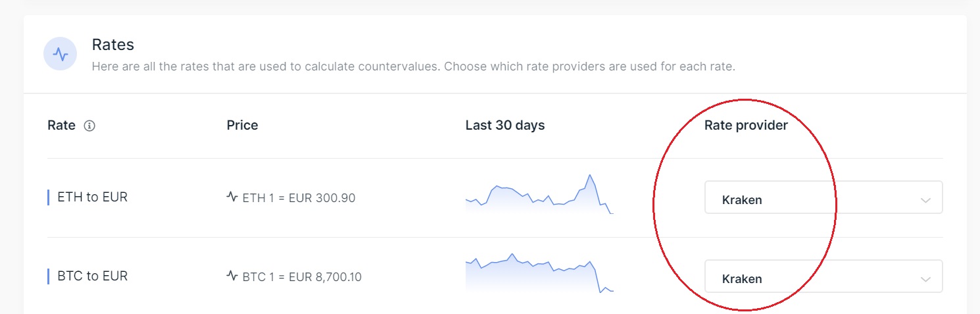
Task: Click the 'Rate provider' column header
Action: [746, 125]
